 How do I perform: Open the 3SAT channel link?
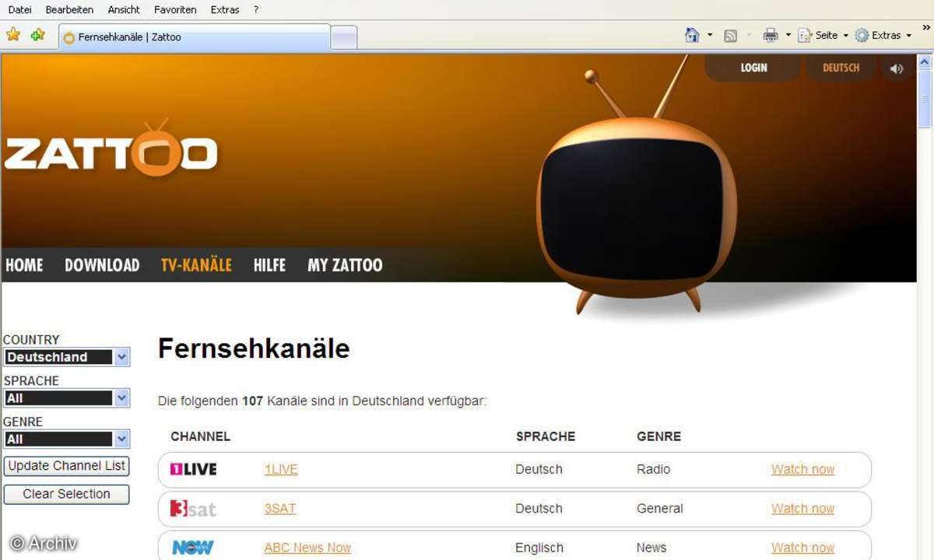[x=280, y=509]
